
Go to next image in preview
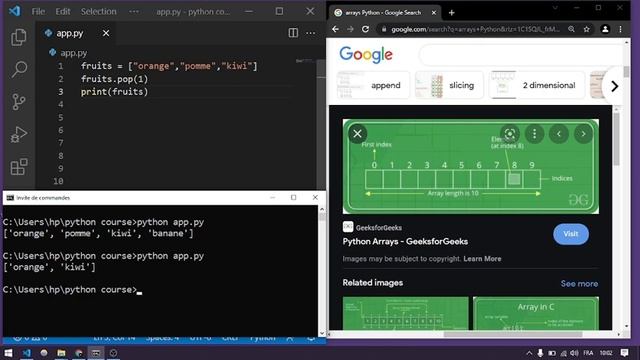tap(583, 133)
